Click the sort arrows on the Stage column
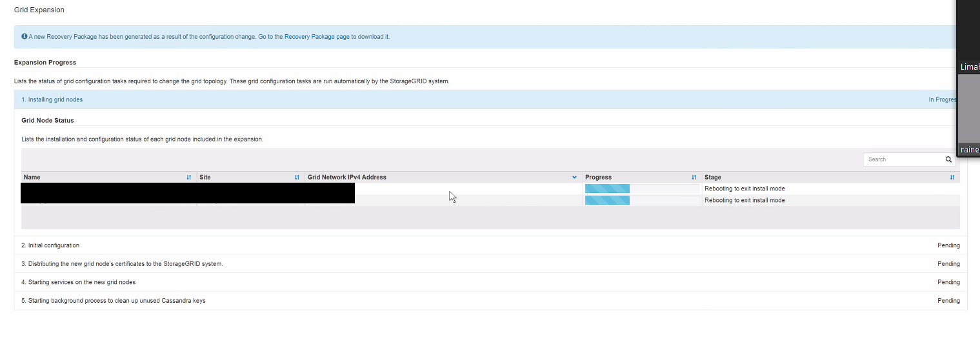The width and height of the screenshot is (980, 357). 952,178
